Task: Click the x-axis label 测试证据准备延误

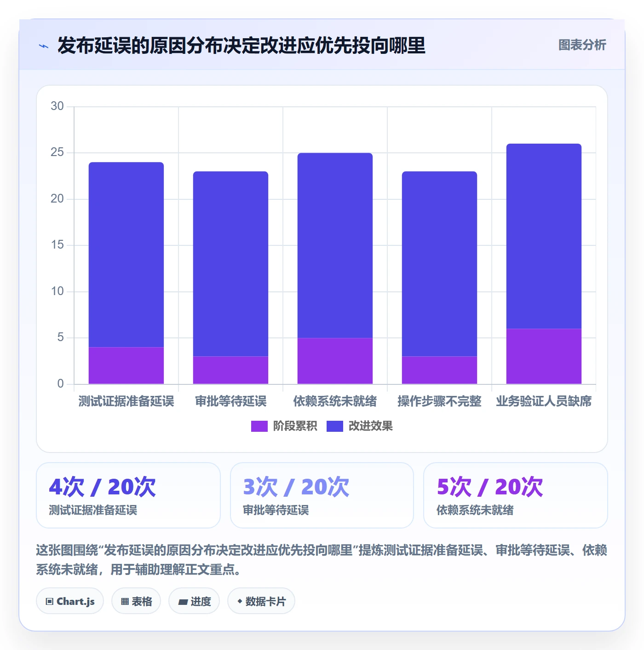Action: (x=126, y=401)
